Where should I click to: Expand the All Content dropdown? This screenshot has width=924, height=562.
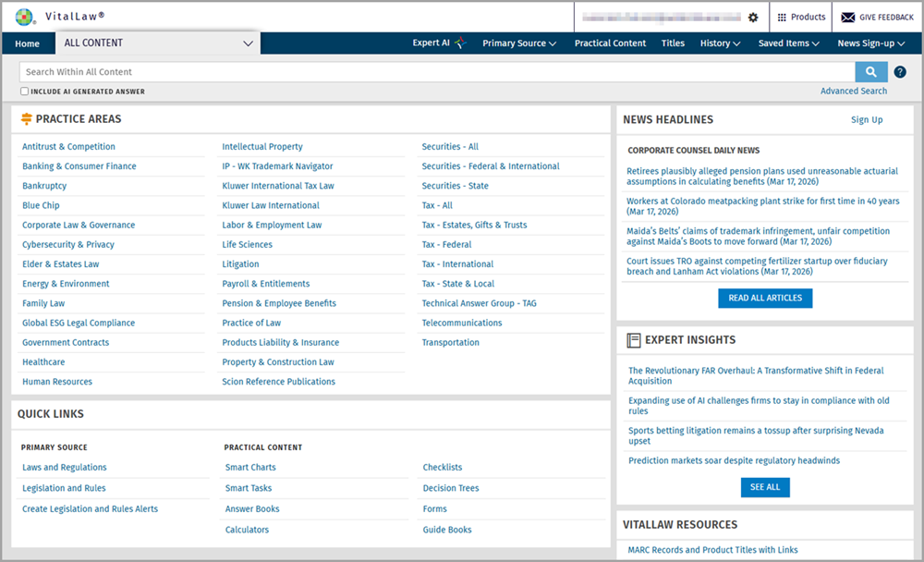pos(158,43)
